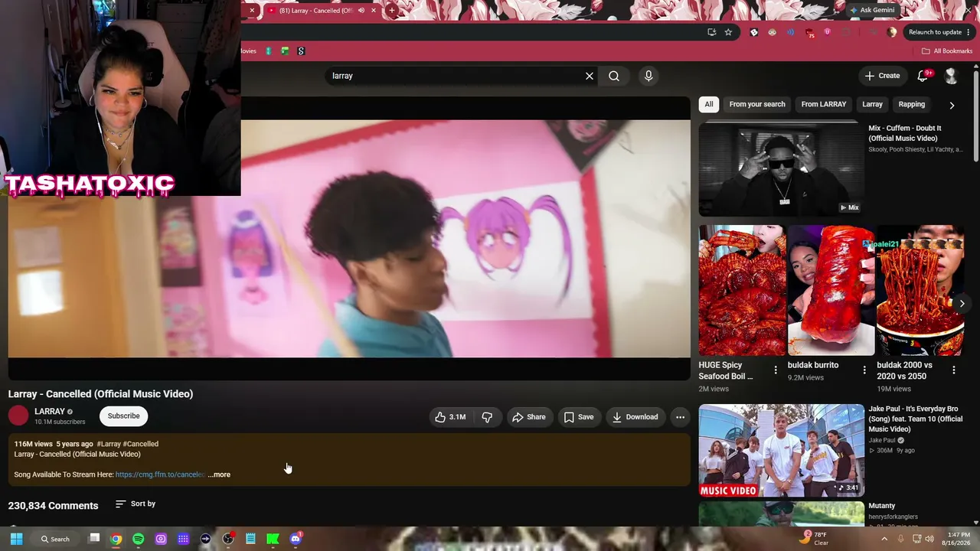The image size is (980, 551).
Task: Expand the description with '...more'
Action: pos(219,474)
